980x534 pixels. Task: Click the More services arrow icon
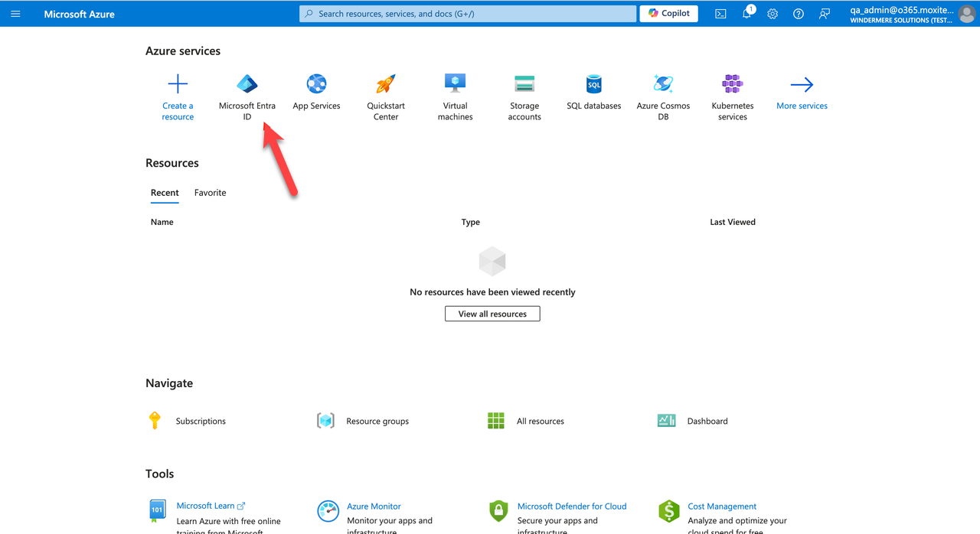coord(802,84)
